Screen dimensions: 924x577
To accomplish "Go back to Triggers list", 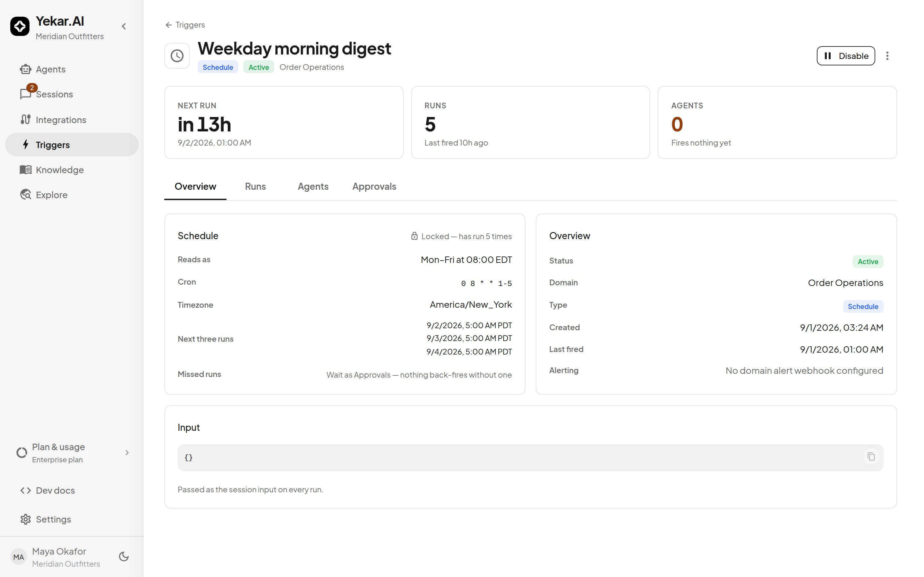I will pos(185,25).
